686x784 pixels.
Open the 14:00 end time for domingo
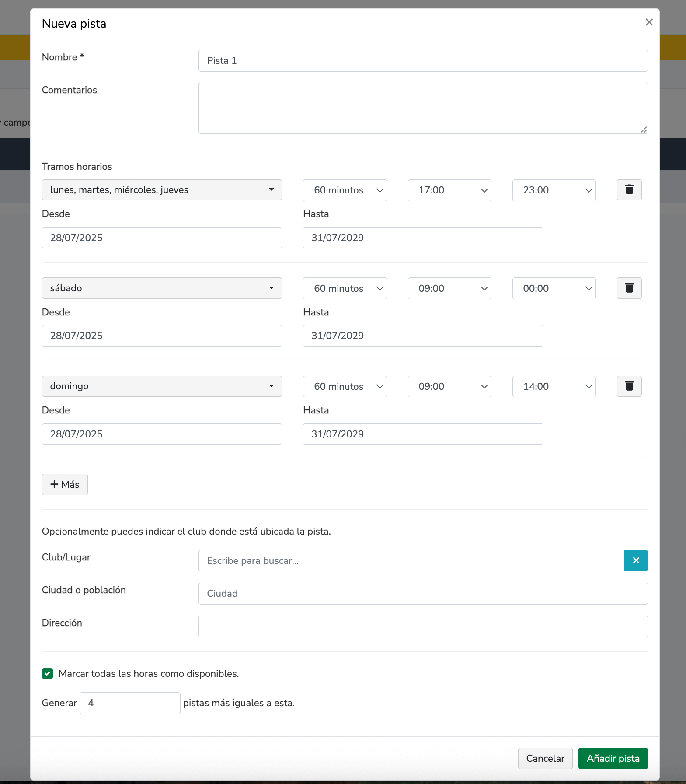coord(554,386)
